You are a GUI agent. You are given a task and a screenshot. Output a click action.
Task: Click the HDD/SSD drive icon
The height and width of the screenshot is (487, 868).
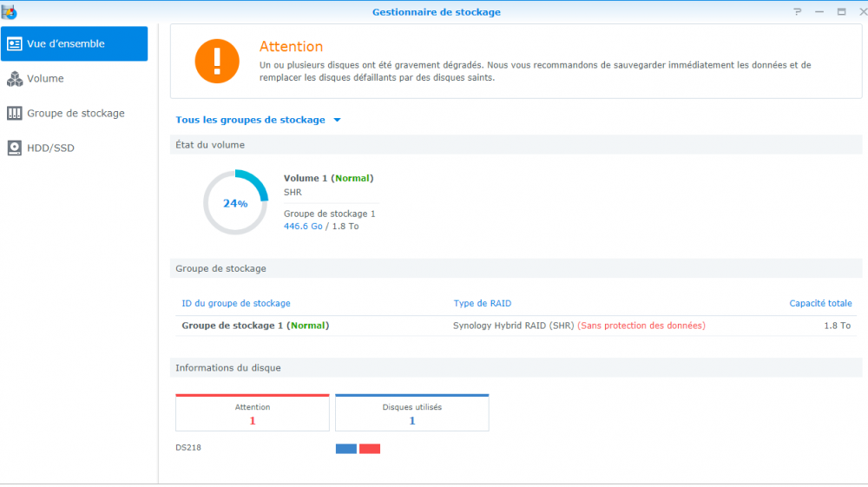15,148
